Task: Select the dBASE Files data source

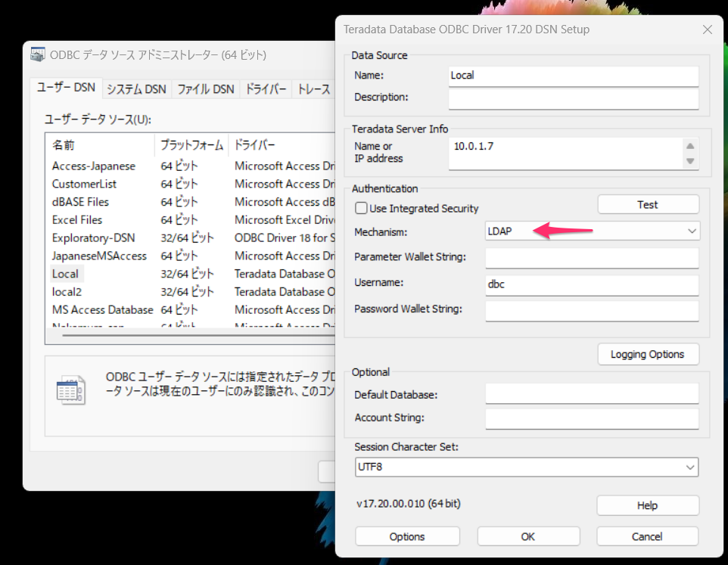Action: 192,202
